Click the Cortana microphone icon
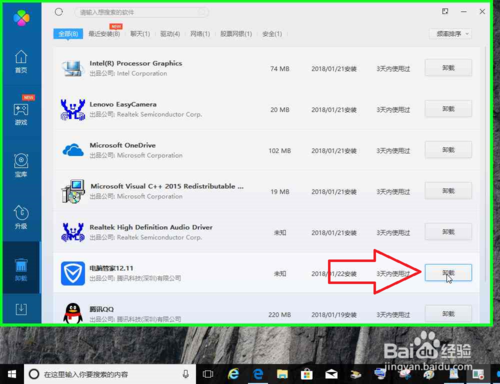 [x=186, y=374]
